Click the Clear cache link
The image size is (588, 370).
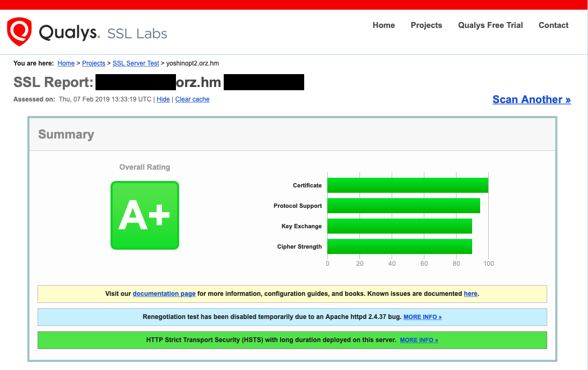193,99
